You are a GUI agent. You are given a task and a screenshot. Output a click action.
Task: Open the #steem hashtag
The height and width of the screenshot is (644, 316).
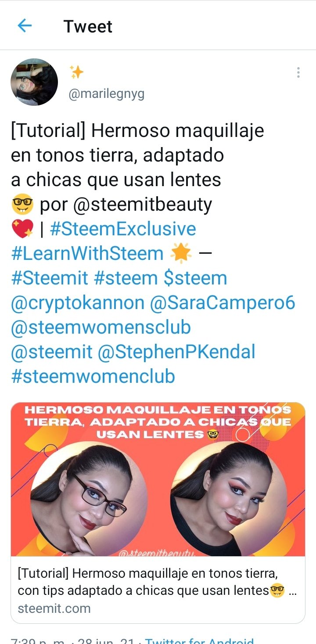tap(126, 278)
